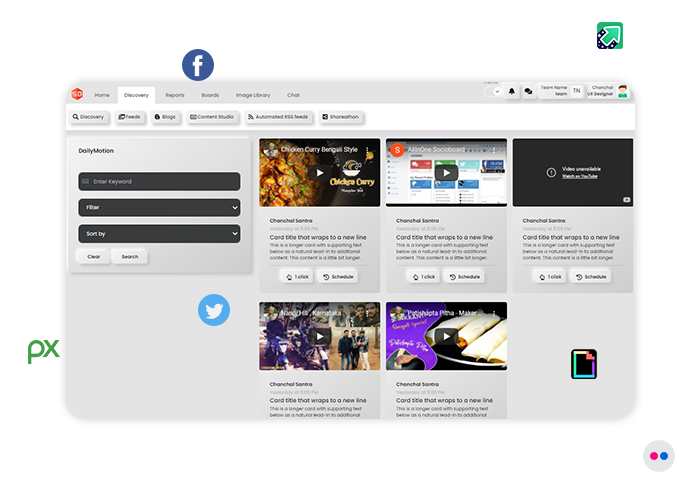Click the Flickr dots icon

pos(658,456)
